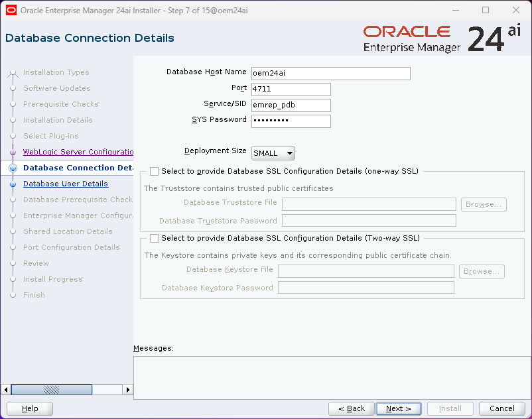This screenshot has width=532, height=419.
Task: Open the Deployment Size dropdown
Action: tap(273, 153)
